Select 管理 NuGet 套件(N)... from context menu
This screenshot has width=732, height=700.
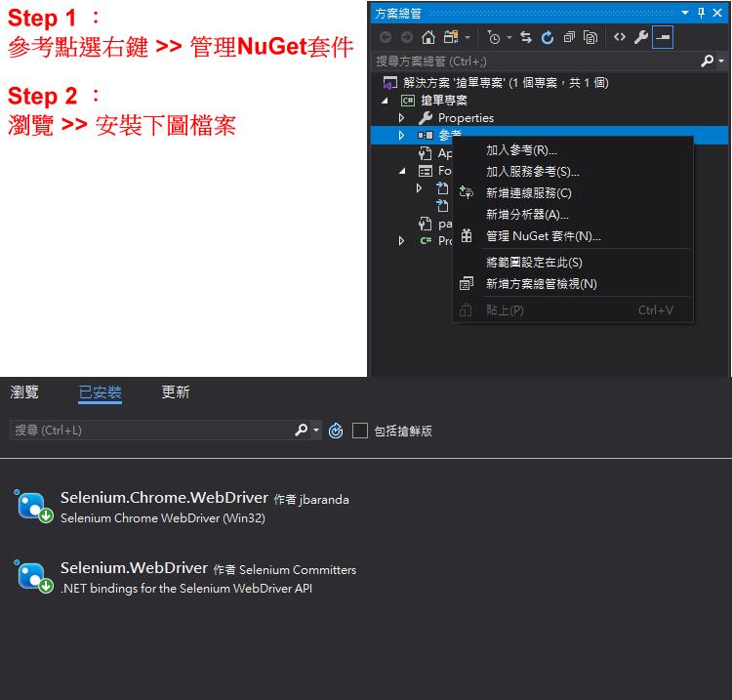point(543,236)
